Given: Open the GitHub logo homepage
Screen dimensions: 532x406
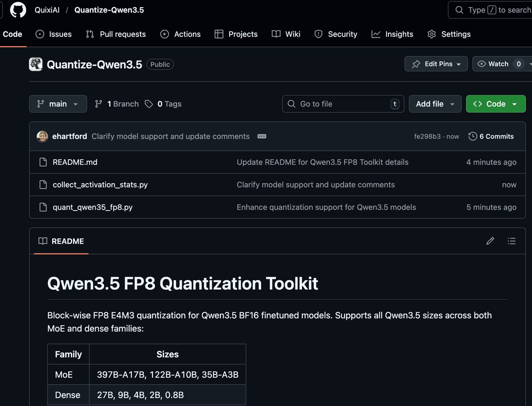Looking at the screenshot, I should tap(18, 10).
